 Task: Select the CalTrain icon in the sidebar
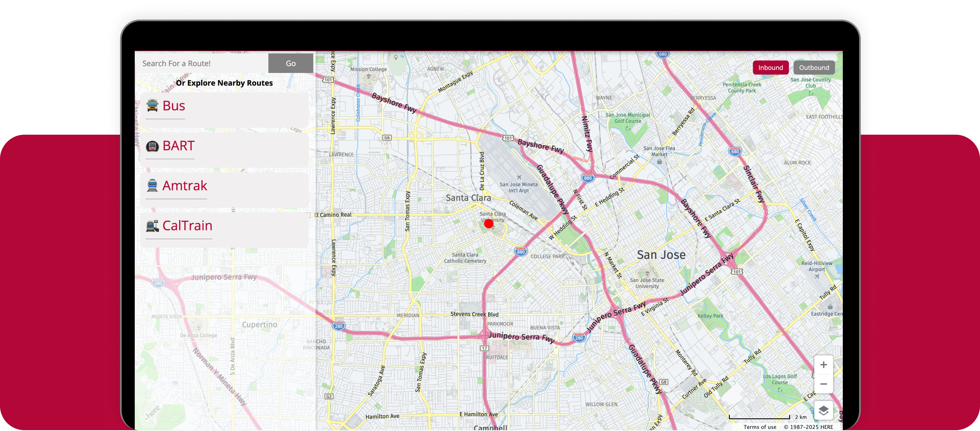(x=152, y=226)
